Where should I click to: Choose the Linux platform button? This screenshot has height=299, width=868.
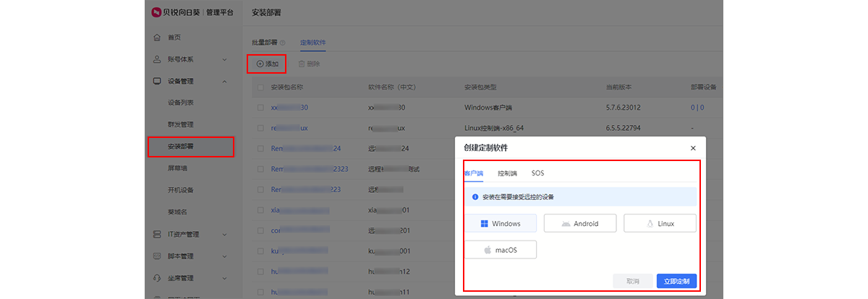pyautogui.click(x=660, y=223)
